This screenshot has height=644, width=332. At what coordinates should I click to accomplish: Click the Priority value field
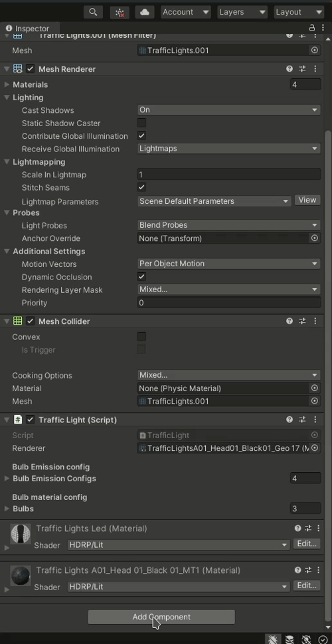[228, 302]
